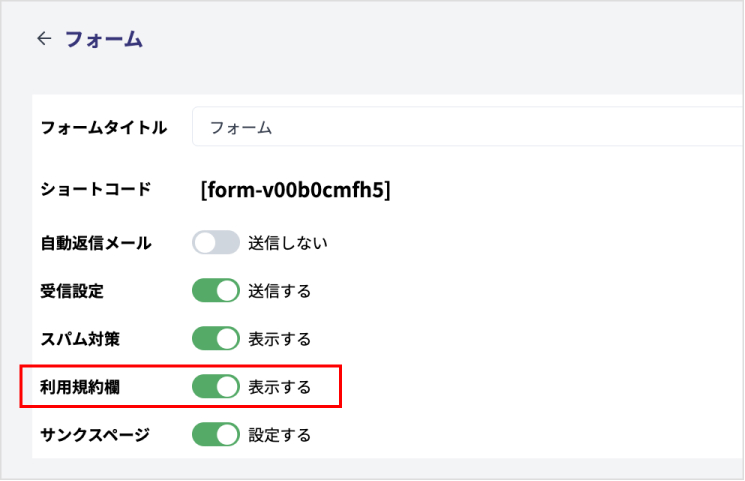Image resolution: width=745 pixels, height=481 pixels.
Task: Click the 送信しない status text
Action: [x=288, y=243]
